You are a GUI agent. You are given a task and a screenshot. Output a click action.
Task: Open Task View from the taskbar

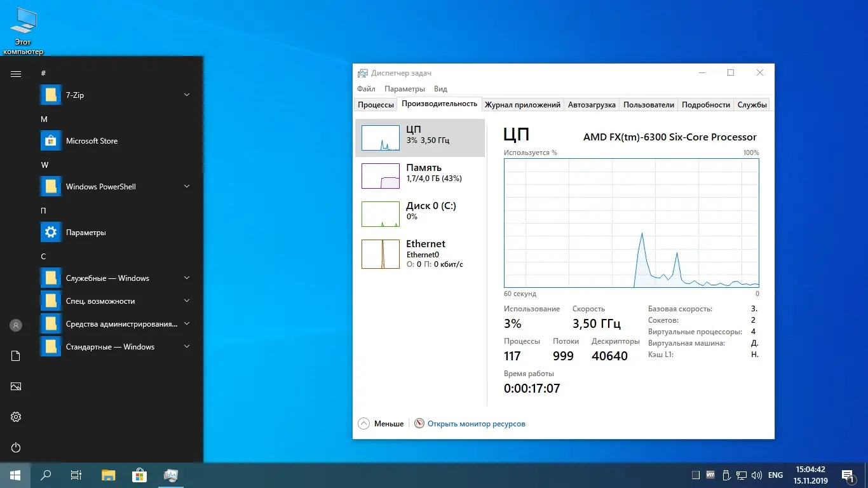coord(76,475)
